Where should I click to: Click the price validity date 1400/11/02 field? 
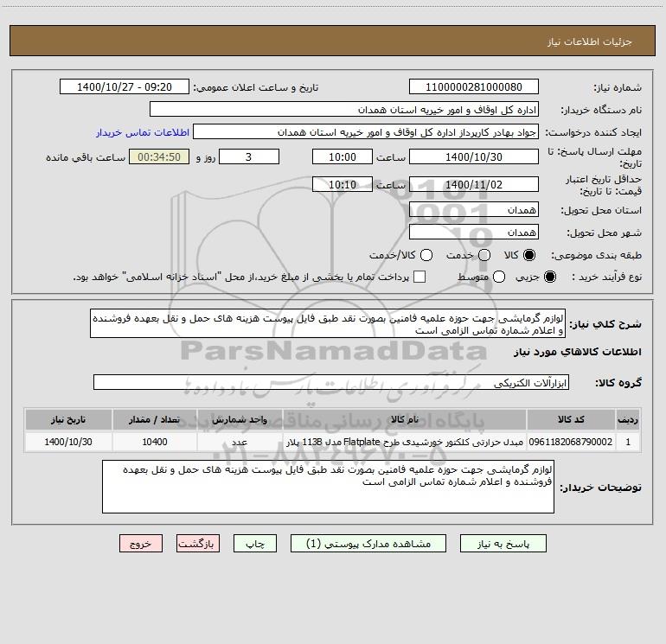474,184
